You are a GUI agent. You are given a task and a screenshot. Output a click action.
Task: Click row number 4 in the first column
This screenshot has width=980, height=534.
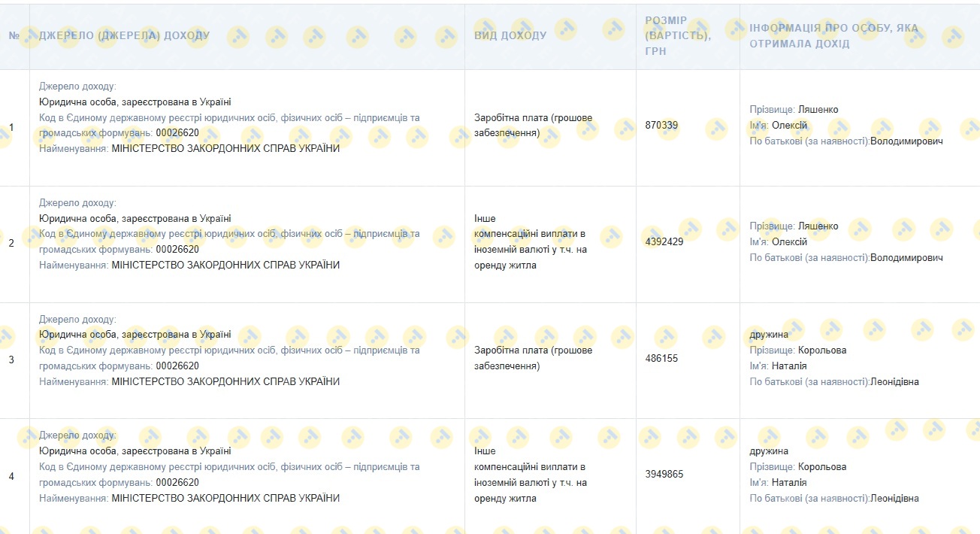click(x=11, y=476)
